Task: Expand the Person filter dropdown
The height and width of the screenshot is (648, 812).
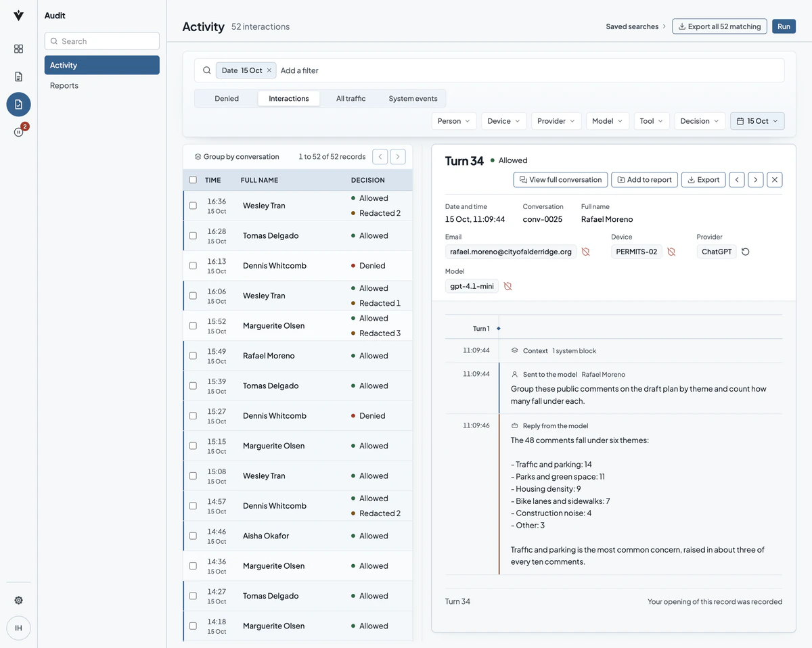Action: (x=454, y=121)
